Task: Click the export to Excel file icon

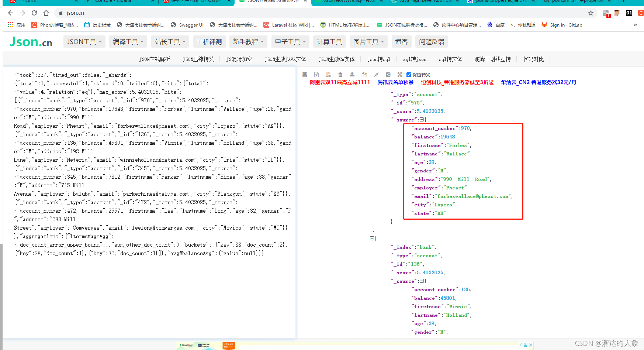Action: (316, 75)
